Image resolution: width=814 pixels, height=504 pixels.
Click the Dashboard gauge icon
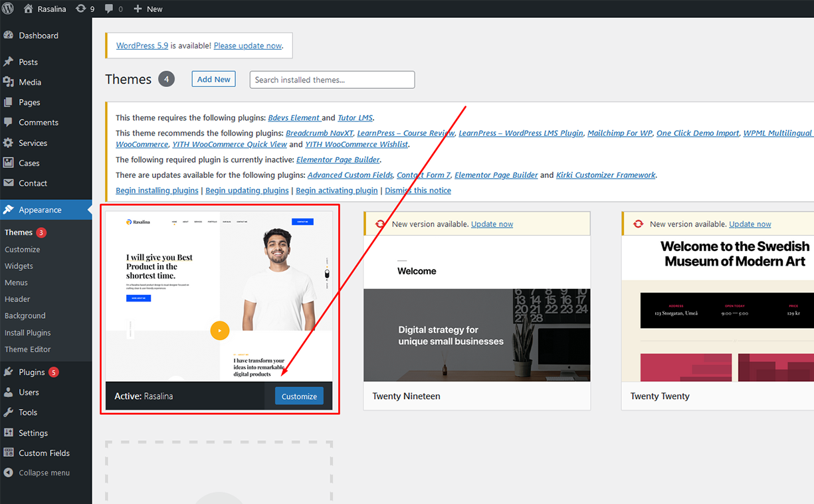pyautogui.click(x=9, y=35)
